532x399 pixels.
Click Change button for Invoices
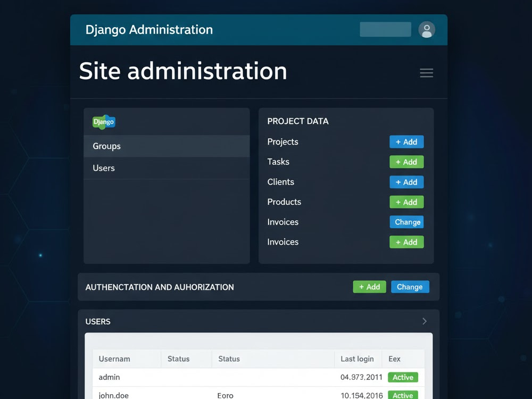click(406, 222)
